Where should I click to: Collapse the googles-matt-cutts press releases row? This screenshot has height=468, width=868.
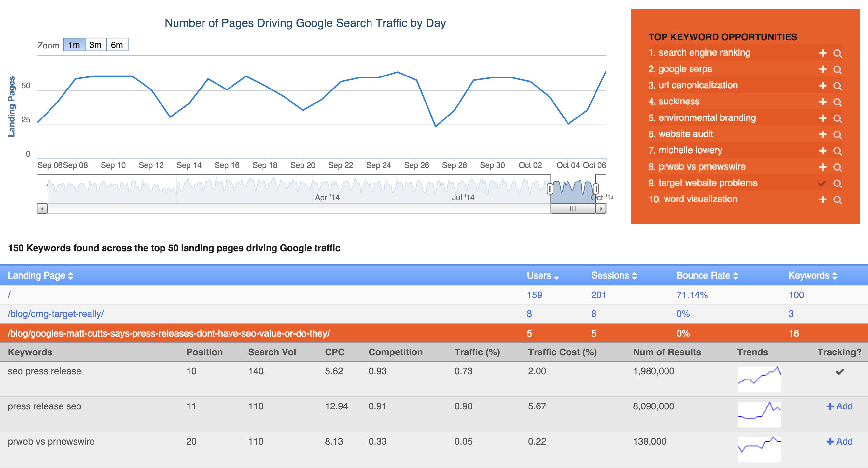[x=434, y=333]
